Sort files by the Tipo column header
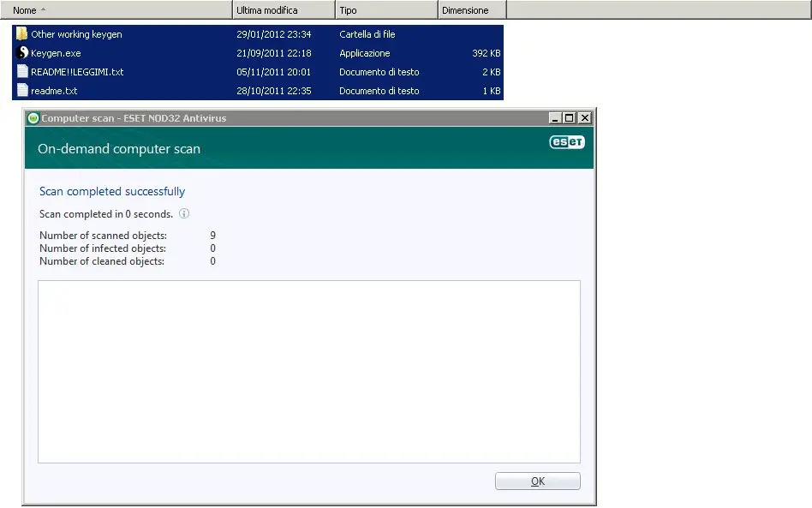Screen dimensions: 812x508 pyautogui.click(x=387, y=9)
